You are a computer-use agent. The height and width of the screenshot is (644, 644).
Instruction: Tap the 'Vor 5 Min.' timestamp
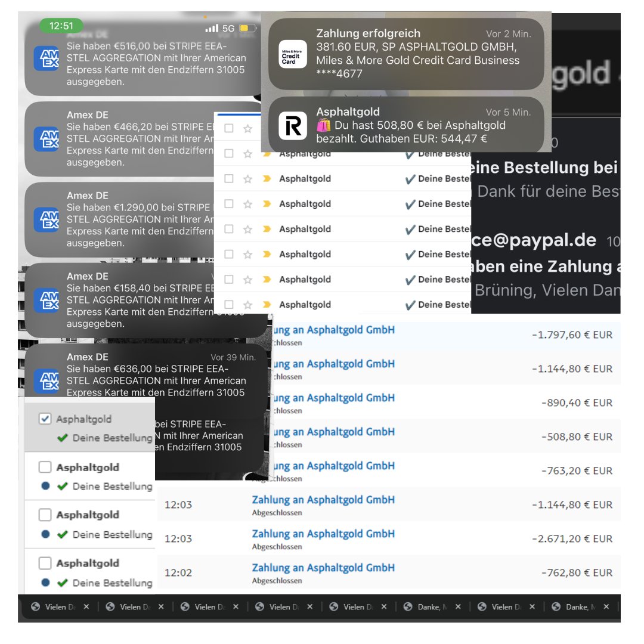pos(509,112)
